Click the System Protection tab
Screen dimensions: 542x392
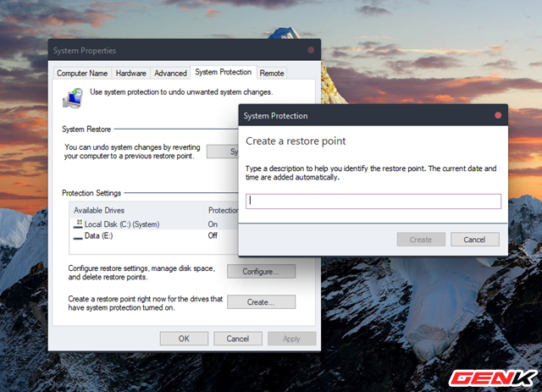[223, 73]
